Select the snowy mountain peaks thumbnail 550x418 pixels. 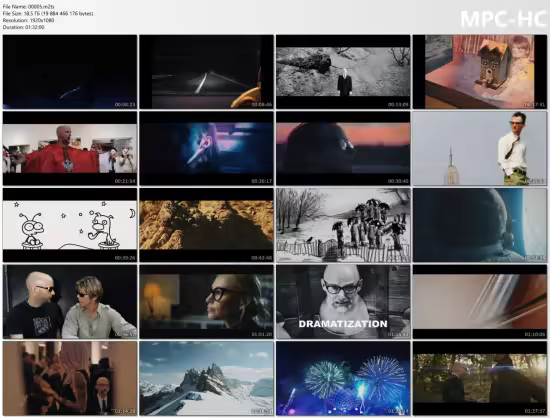coord(207,379)
